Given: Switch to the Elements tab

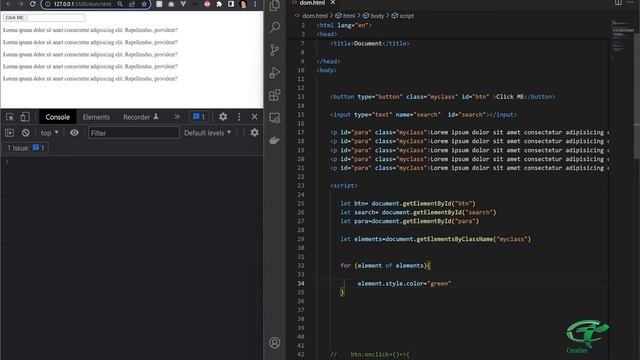Looking at the screenshot, I should (96, 117).
